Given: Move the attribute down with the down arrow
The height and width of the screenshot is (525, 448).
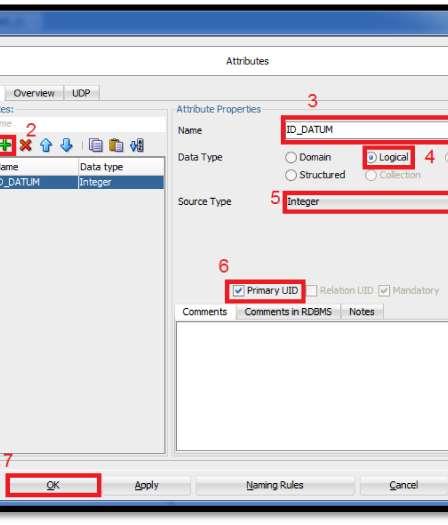Looking at the screenshot, I should [66, 145].
